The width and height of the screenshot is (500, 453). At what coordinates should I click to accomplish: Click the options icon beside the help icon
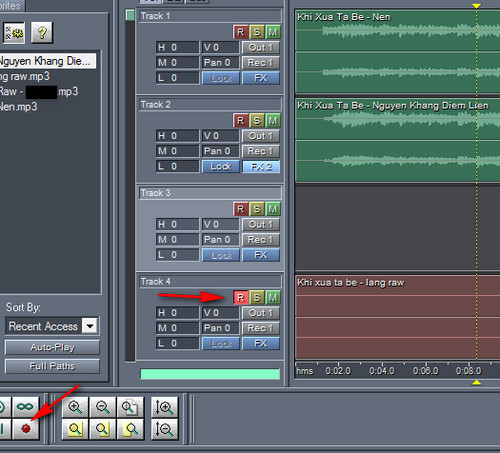[x=14, y=33]
